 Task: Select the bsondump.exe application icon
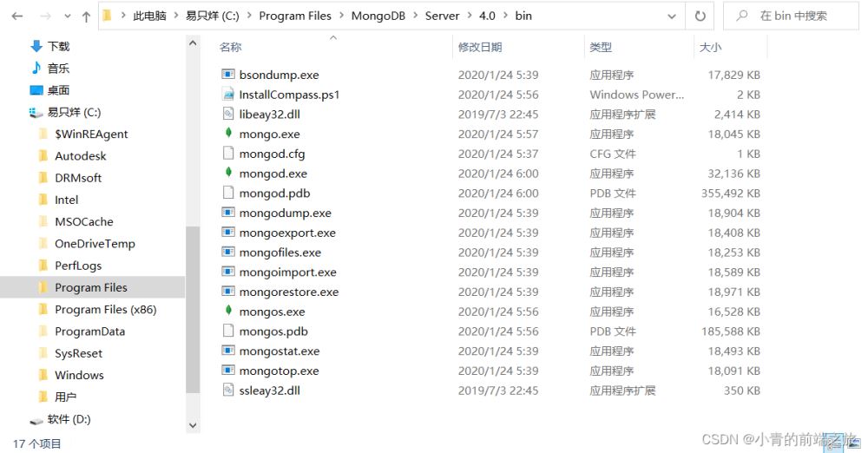pyautogui.click(x=228, y=75)
